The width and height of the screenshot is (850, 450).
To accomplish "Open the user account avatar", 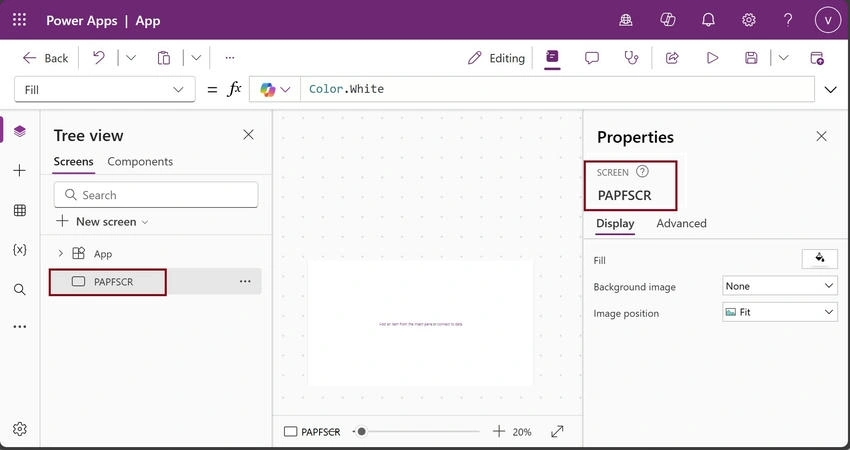I will [827, 21].
